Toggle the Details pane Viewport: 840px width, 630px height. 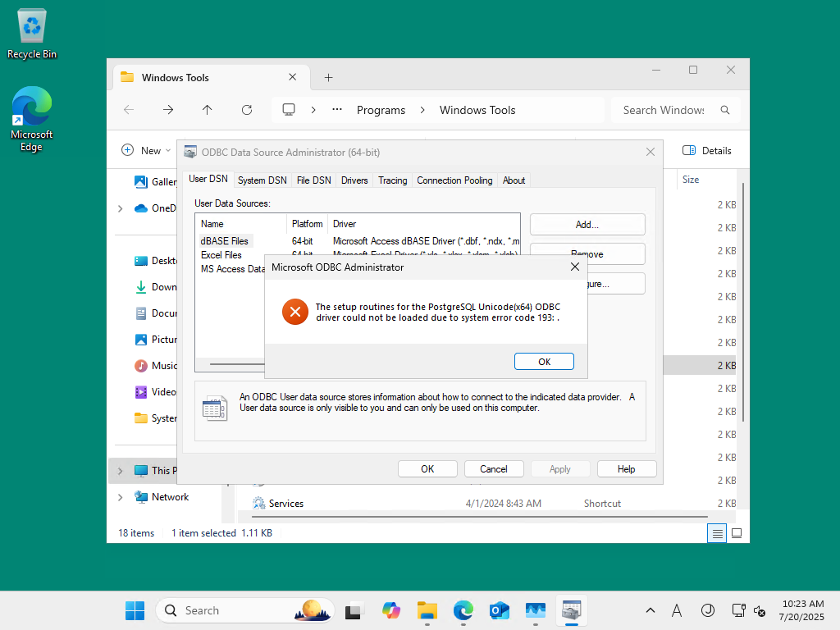pyautogui.click(x=706, y=151)
